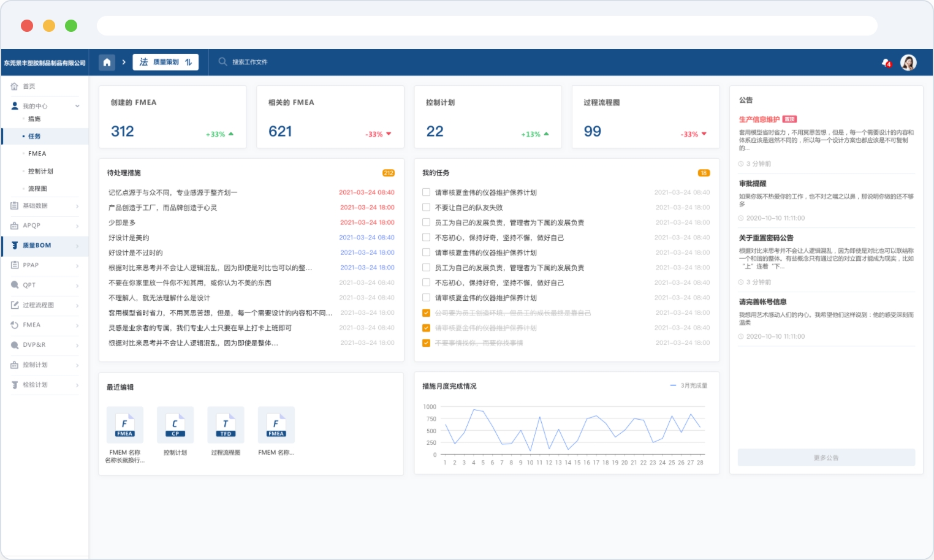The height and width of the screenshot is (560, 934).
Task: Check first 员工为自己的发展负责 task
Action: click(x=426, y=222)
